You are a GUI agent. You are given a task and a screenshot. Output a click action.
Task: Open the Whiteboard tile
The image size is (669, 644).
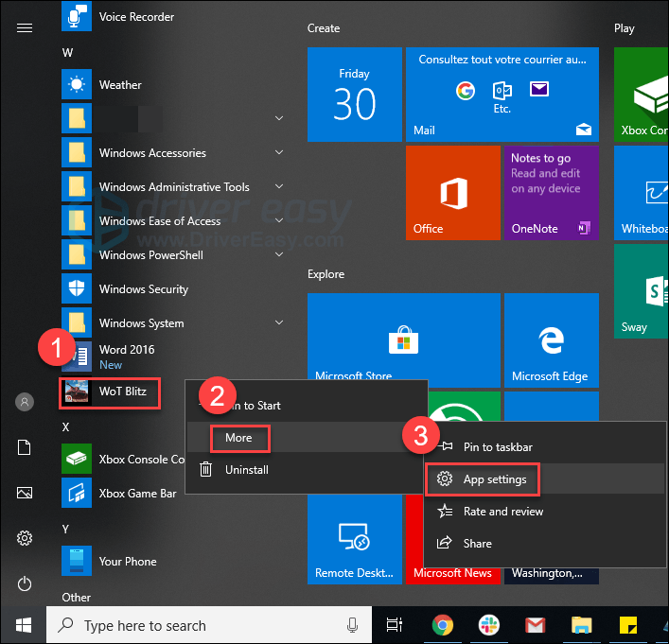(641, 193)
